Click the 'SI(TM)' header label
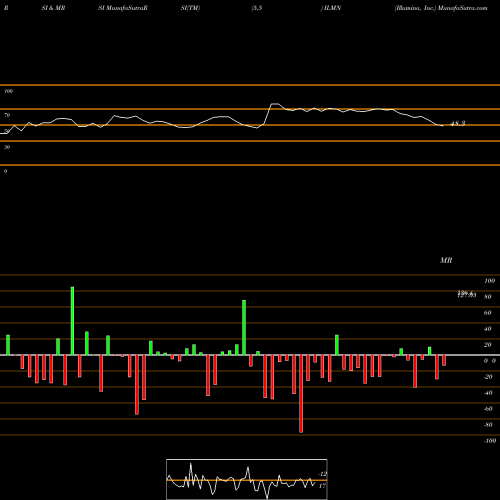Screen dimensions: 500x500 [x=190, y=8]
